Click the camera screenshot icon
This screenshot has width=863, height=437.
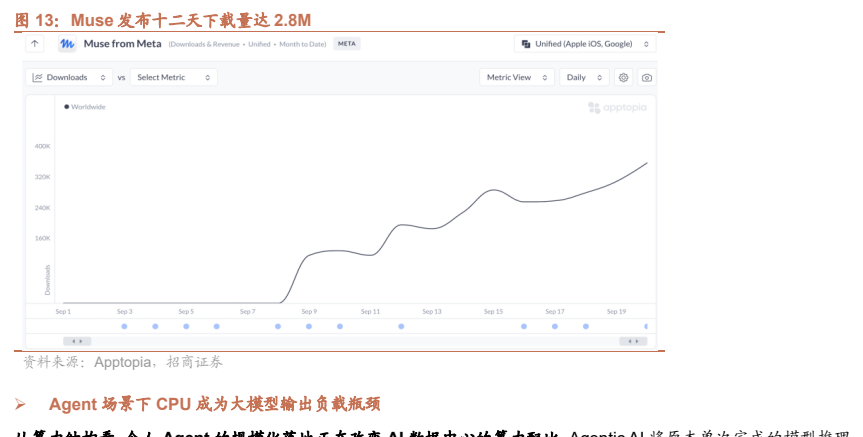coord(647,78)
